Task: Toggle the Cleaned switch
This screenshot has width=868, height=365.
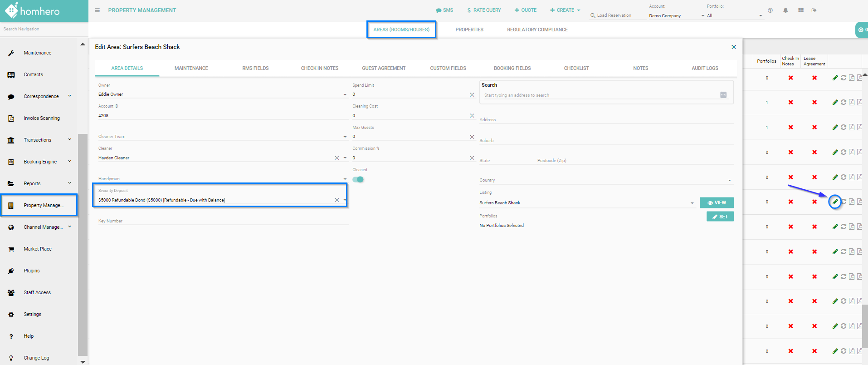Action: click(358, 179)
